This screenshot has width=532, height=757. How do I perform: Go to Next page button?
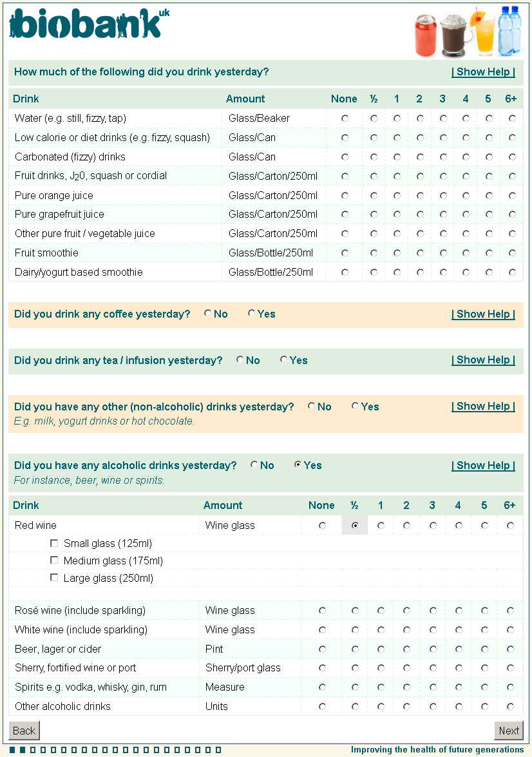coord(508,731)
